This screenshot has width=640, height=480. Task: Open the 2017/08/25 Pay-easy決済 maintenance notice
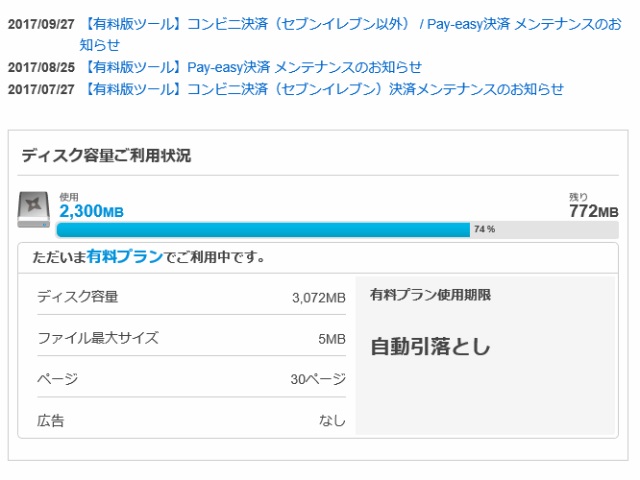253,67
